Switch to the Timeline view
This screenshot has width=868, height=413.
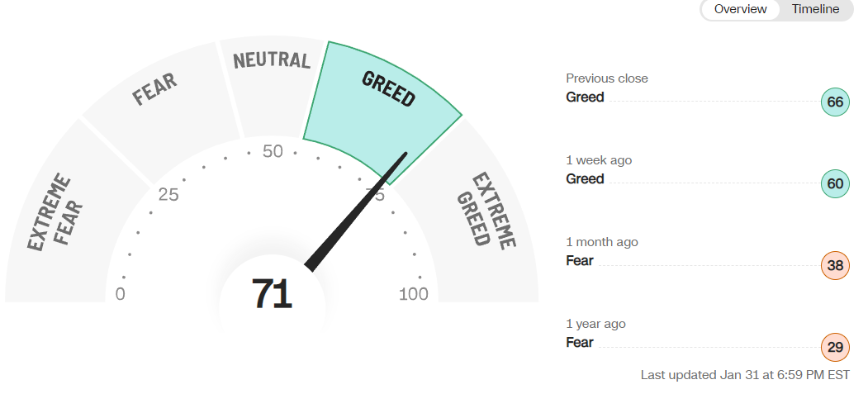(815, 10)
